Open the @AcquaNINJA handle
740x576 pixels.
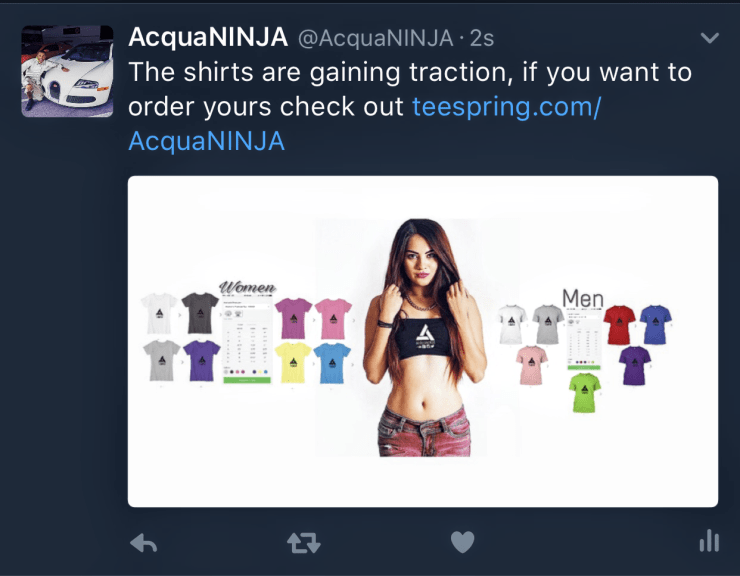point(376,38)
